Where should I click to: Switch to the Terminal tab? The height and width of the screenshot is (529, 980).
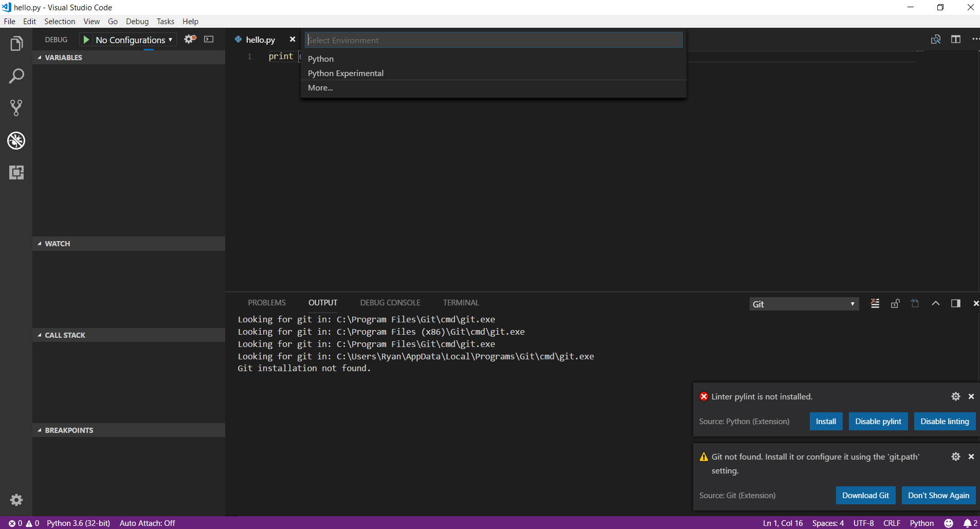click(461, 302)
